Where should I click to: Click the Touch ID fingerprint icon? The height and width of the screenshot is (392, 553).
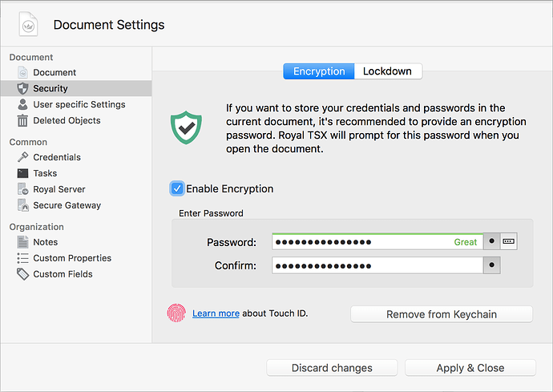[176, 313]
